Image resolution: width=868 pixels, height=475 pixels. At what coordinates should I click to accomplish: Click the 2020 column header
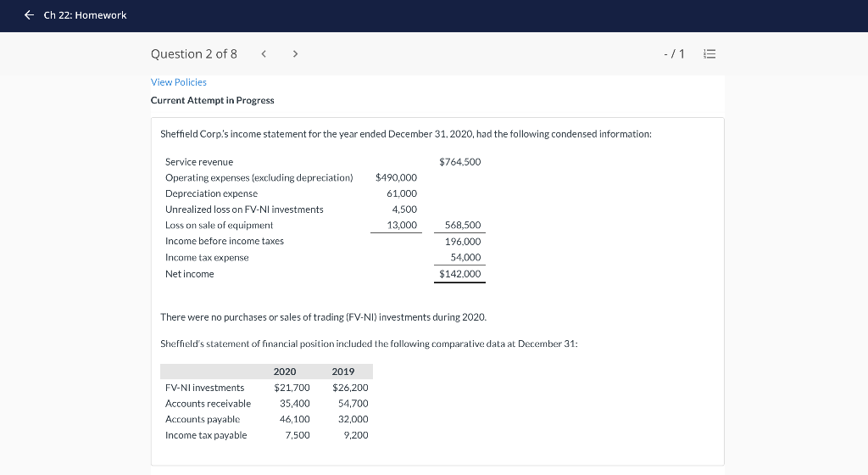[285, 372]
